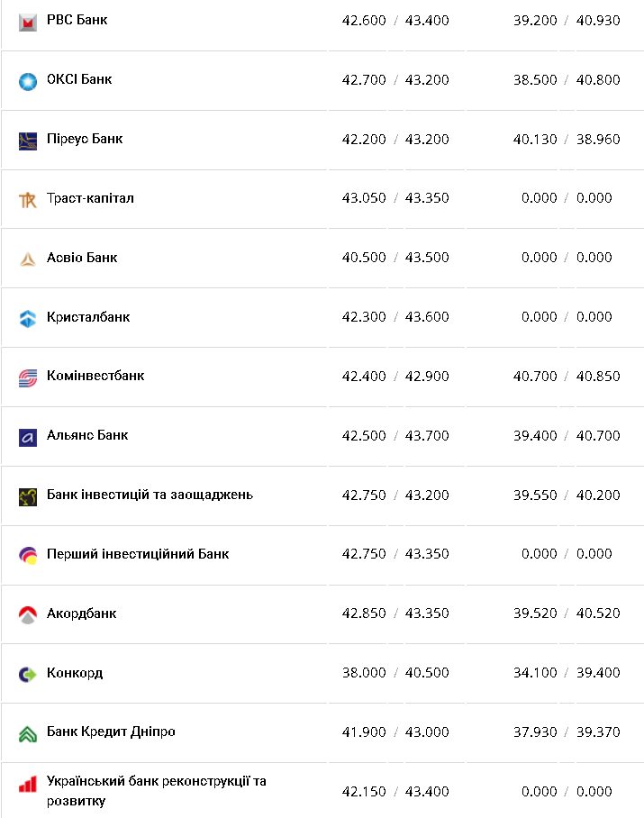Select the Комінвестбанк bank name
This screenshot has height=818, width=644.
95,376
